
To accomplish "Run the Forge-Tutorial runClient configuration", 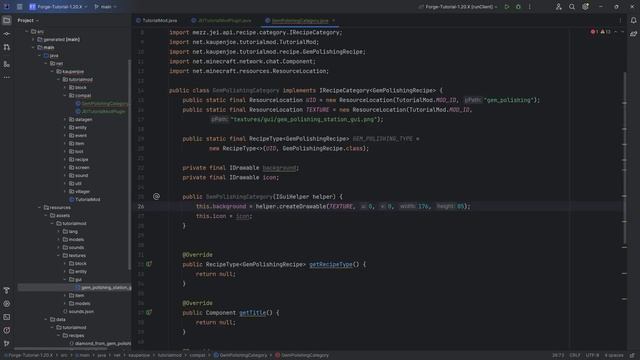I will (x=507, y=7).
